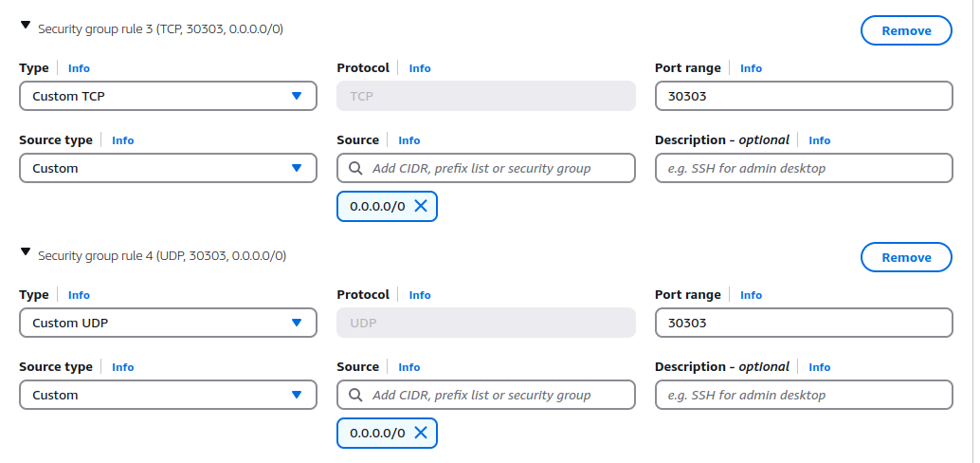Open Info link next to rule 4 Description
Image resolution: width=980 pixels, height=463 pixels.
(x=819, y=367)
